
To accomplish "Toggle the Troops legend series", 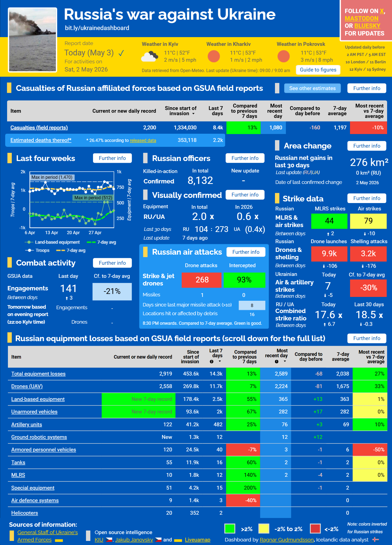I will tap(37, 250).
